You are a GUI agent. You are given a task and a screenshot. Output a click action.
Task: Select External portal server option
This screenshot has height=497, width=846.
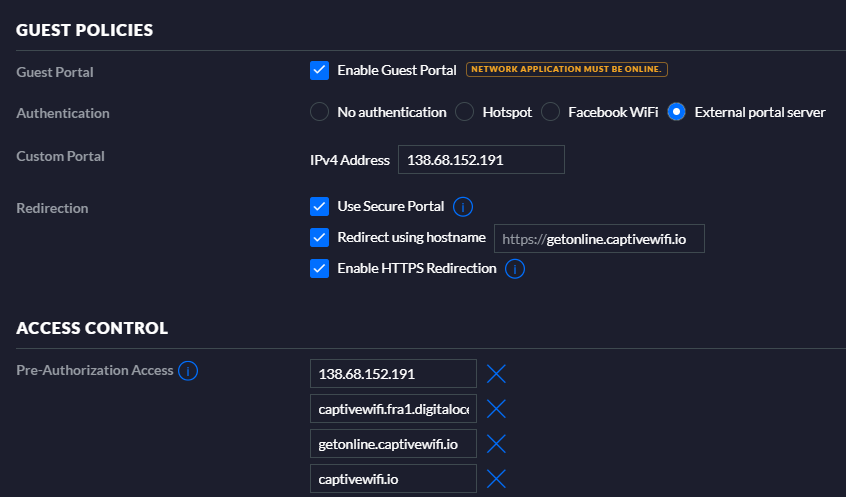coord(677,112)
